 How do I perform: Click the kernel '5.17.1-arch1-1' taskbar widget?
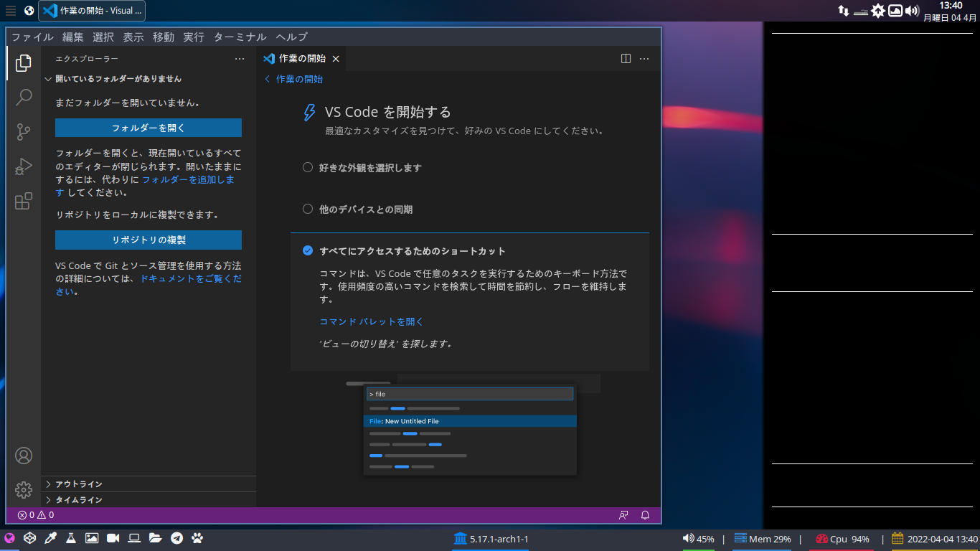[491, 538]
